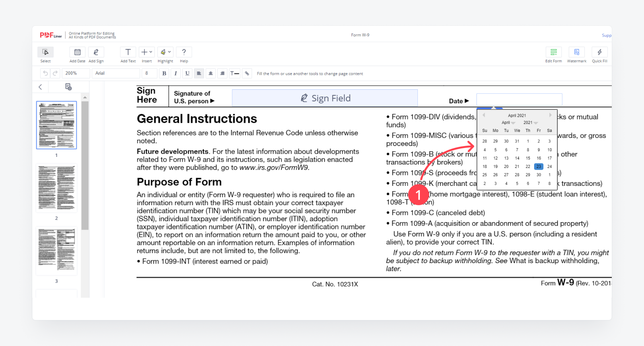Screen dimensions: 644x346
Task: Click the 'April 2021' calendar title
Action: [517, 115]
